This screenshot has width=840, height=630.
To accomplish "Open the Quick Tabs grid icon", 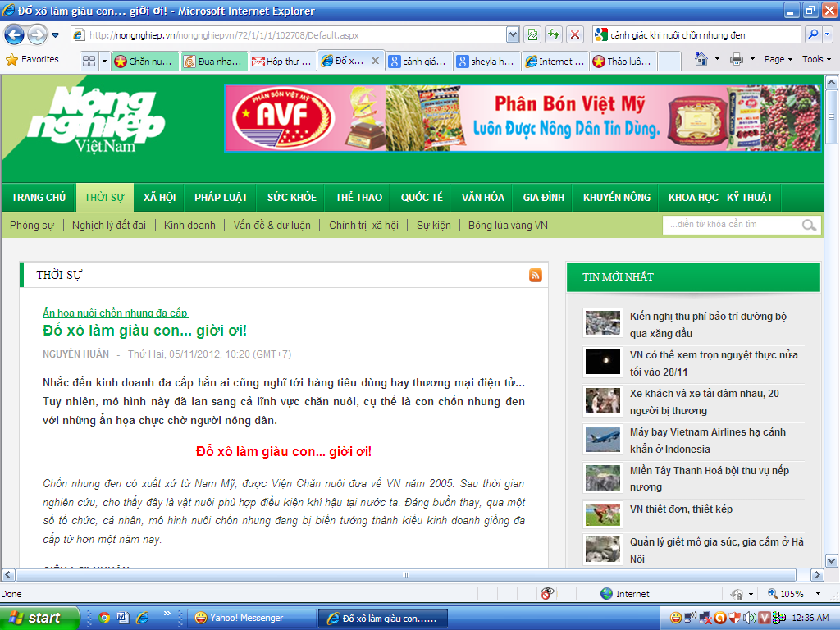I will coord(89,62).
